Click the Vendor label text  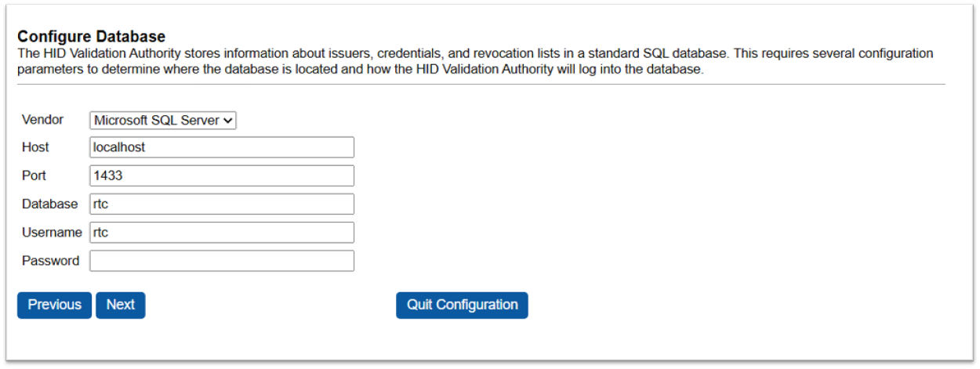coord(42,120)
